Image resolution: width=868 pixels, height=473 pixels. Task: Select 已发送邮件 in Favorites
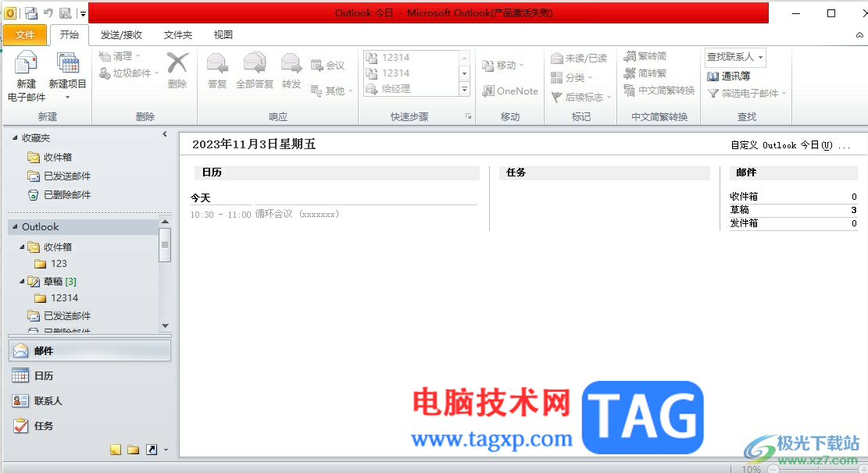[59, 176]
